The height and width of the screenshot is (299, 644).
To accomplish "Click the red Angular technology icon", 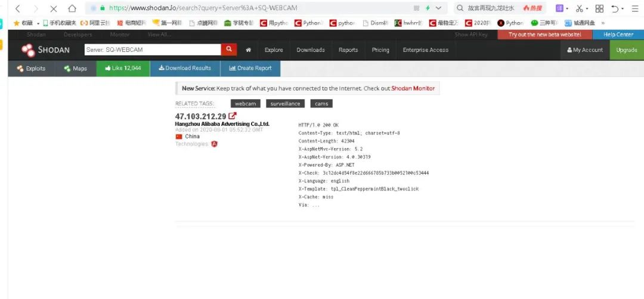I will (214, 144).
